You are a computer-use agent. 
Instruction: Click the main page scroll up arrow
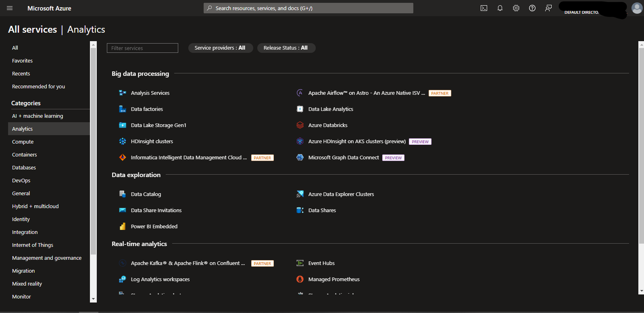coord(641,45)
